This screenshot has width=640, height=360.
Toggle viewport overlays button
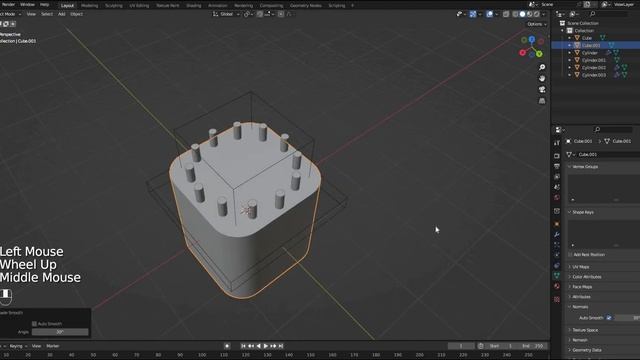click(x=489, y=14)
